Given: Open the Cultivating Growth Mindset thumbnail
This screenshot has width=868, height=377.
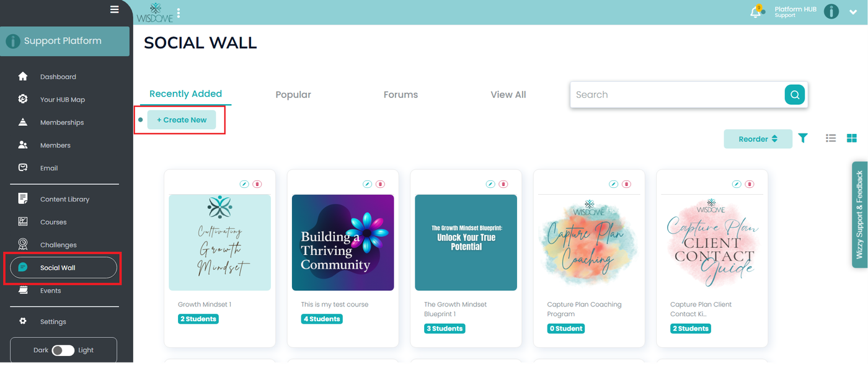Looking at the screenshot, I should [220, 242].
